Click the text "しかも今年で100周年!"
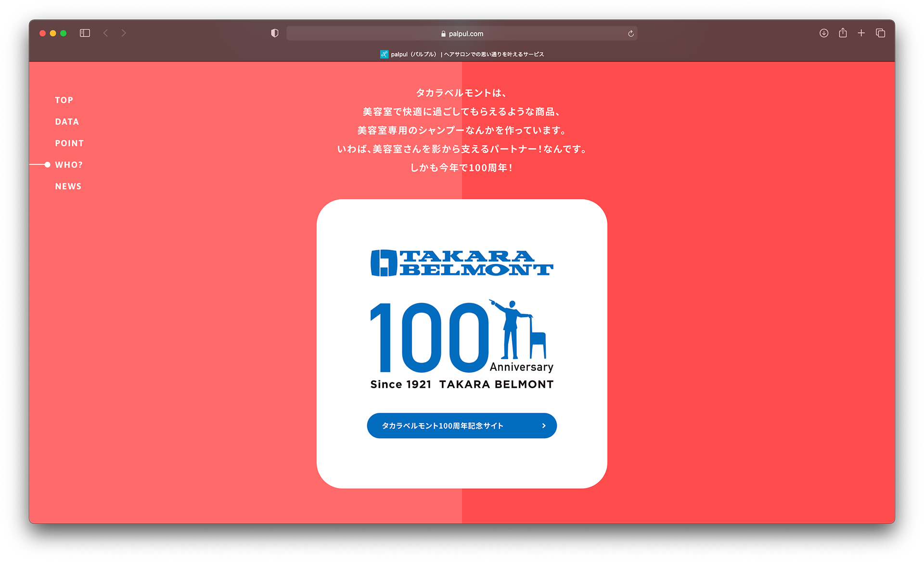 (x=462, y=168)
